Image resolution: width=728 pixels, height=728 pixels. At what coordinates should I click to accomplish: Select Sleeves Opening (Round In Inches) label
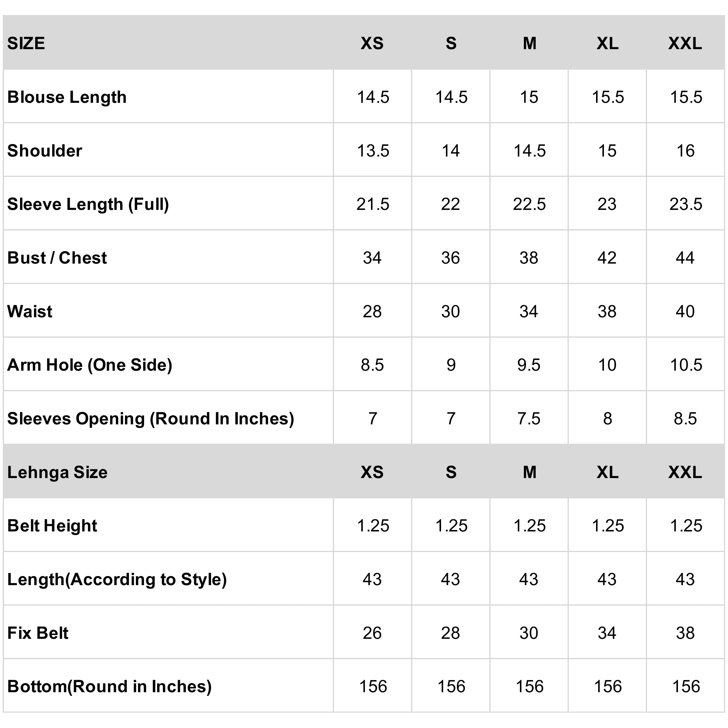pos(150,419)
